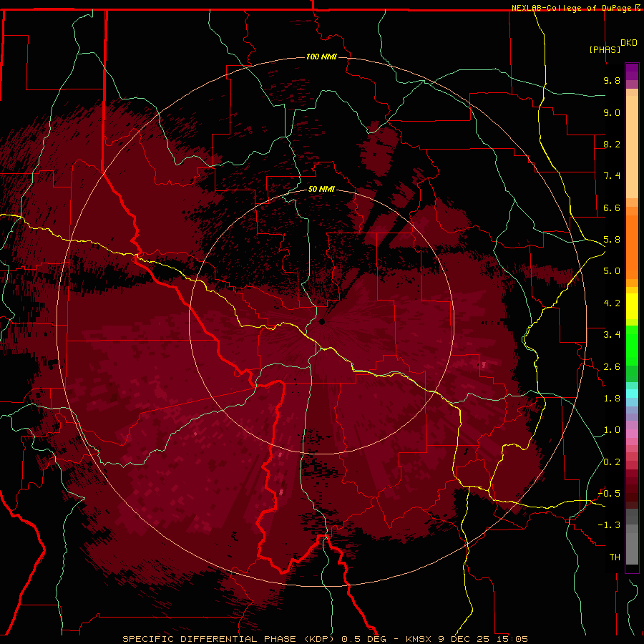Image resolution: width=644 pixels, height=644 pixels.
Task: Click the 1.0 legend value
Action: pos(612,430)
